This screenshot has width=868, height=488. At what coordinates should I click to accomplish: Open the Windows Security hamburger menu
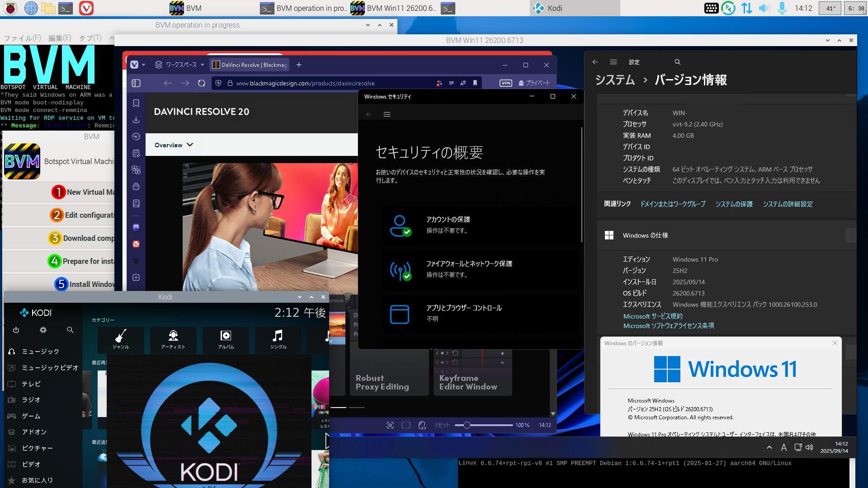tap(387, 114)
